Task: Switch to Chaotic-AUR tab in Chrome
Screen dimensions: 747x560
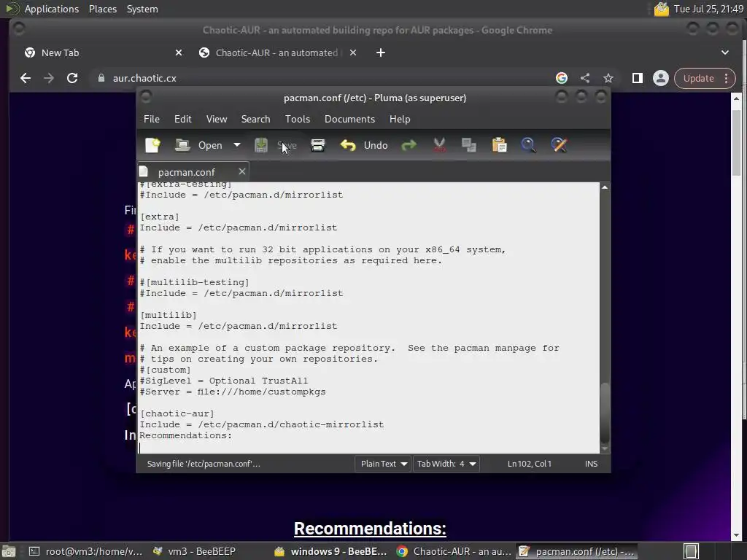Action: 276,52
